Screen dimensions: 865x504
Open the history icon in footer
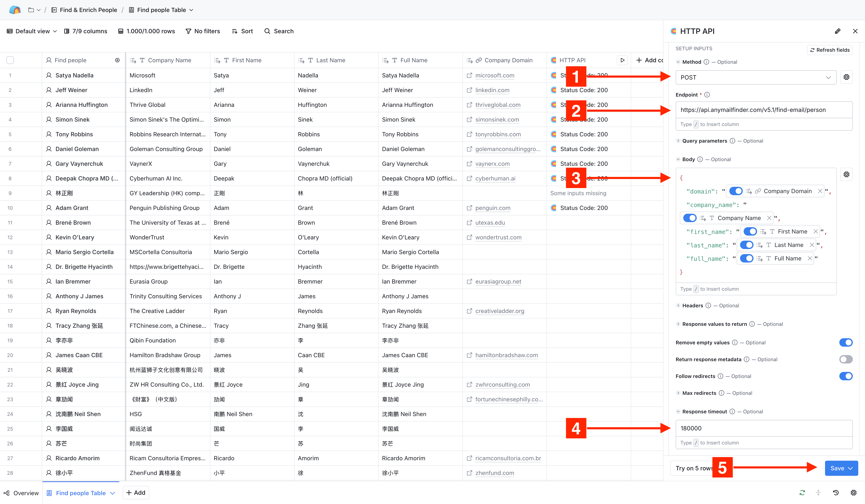836,493
